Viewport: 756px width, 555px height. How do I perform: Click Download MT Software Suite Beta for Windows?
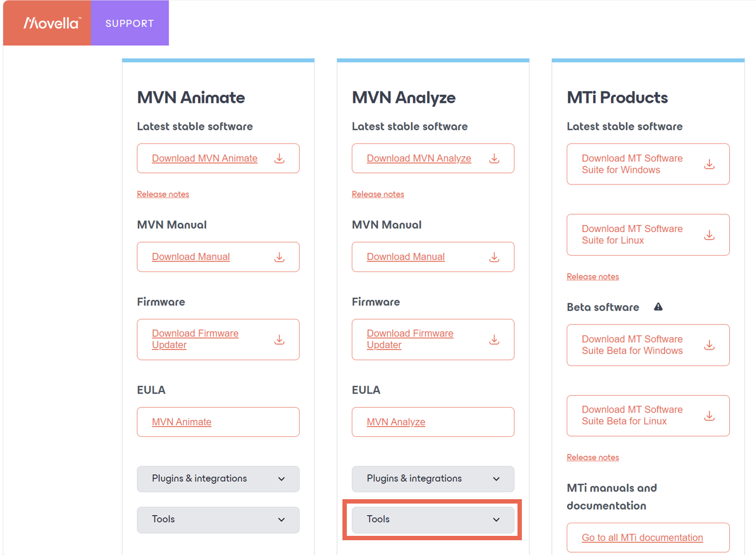tap(632, 345)
